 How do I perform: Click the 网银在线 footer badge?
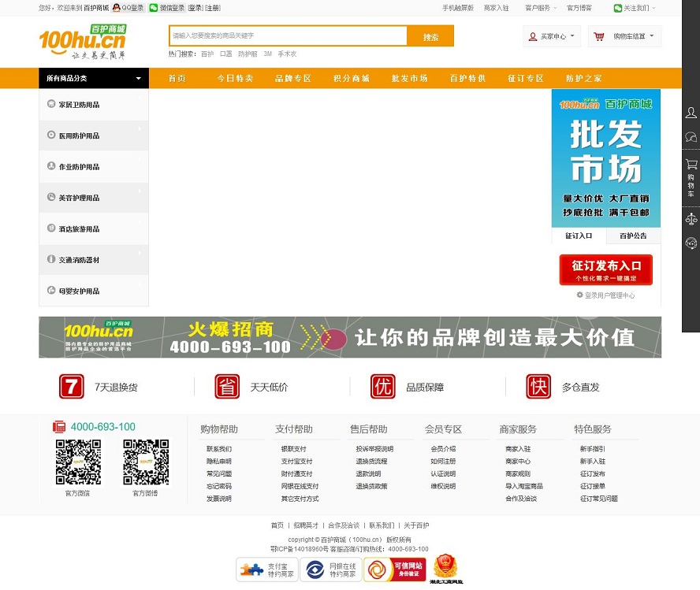coord(330,569)
